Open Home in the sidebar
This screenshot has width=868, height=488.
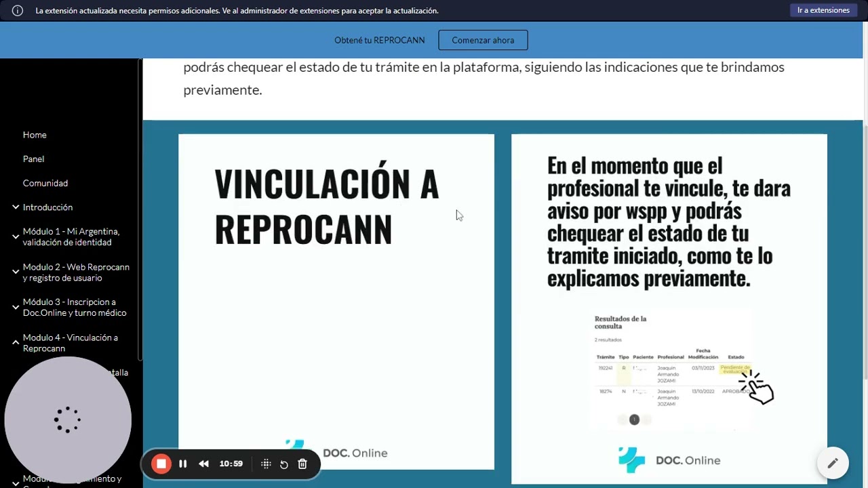point(35,135)
